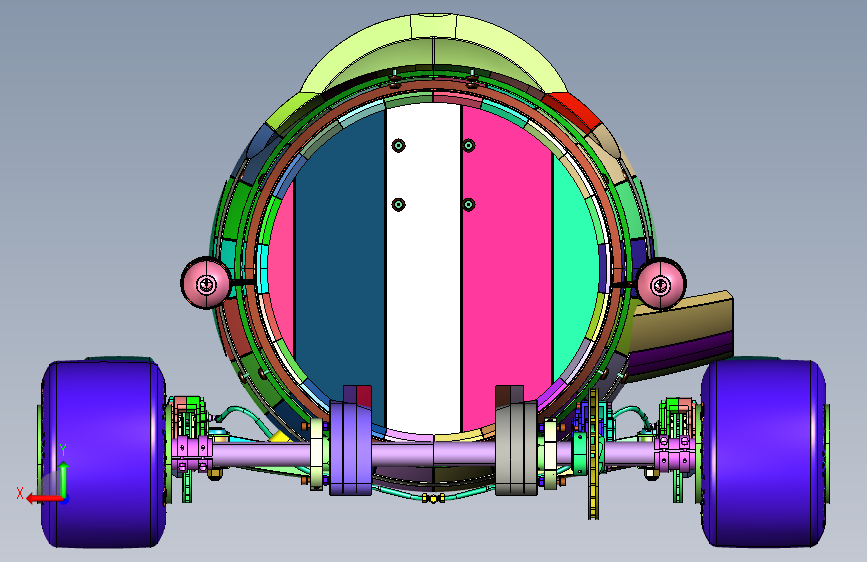The image size is (867, 562).
Task: Pick the purple bearing block on the axle
Action: point(351,448)
